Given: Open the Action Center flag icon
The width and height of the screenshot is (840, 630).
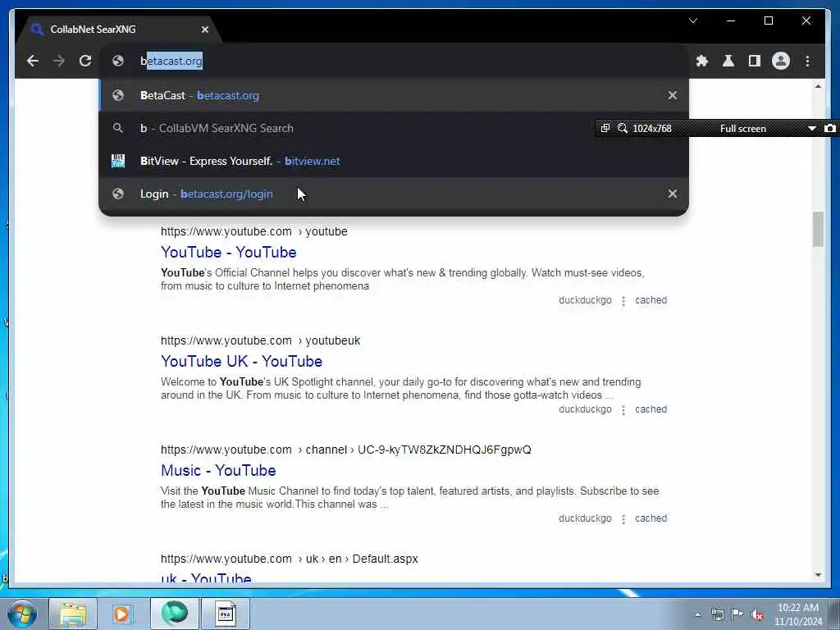Looking at the screenshot, I should coord(737,614).
